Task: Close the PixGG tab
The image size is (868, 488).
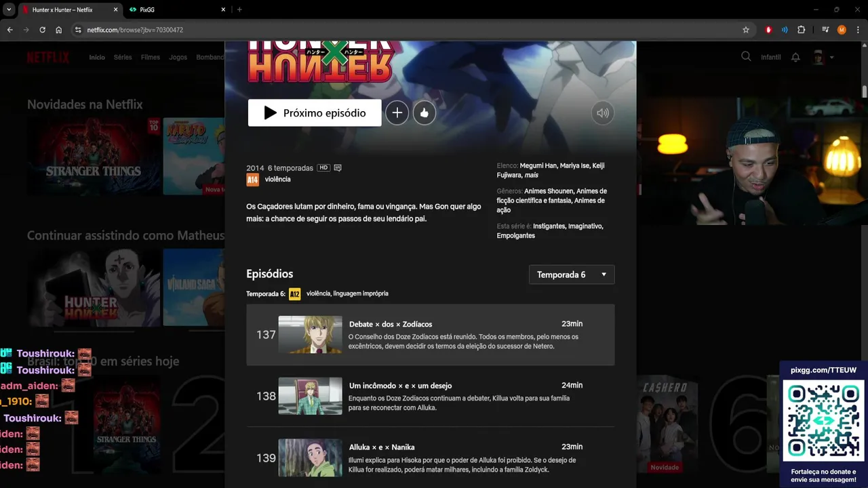Action: point(224,9)
